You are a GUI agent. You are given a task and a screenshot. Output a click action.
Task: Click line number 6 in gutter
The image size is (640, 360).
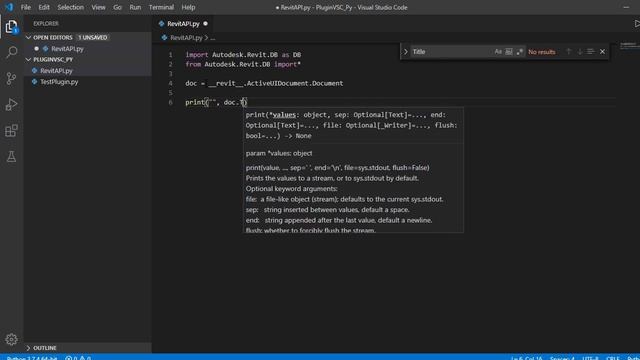tap(170, 102)
